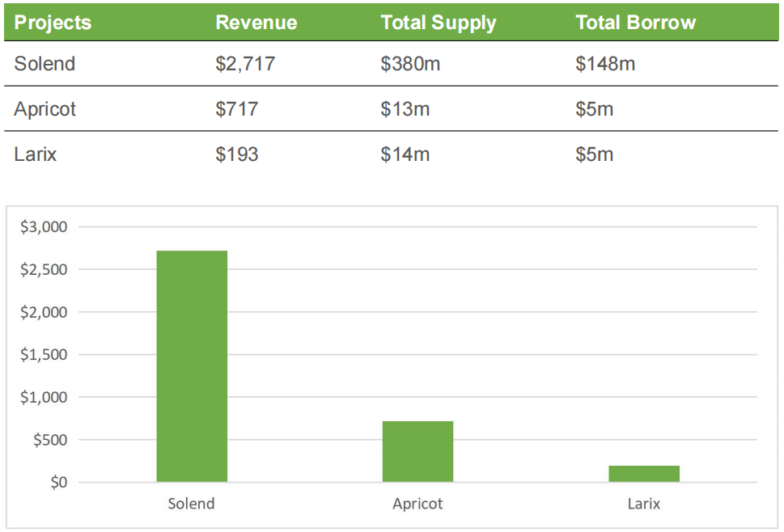Image resolution: width=784 pixels, height=532 pixels.
Task: Click the Apricot table row name
Action: (x=44, y=109)
